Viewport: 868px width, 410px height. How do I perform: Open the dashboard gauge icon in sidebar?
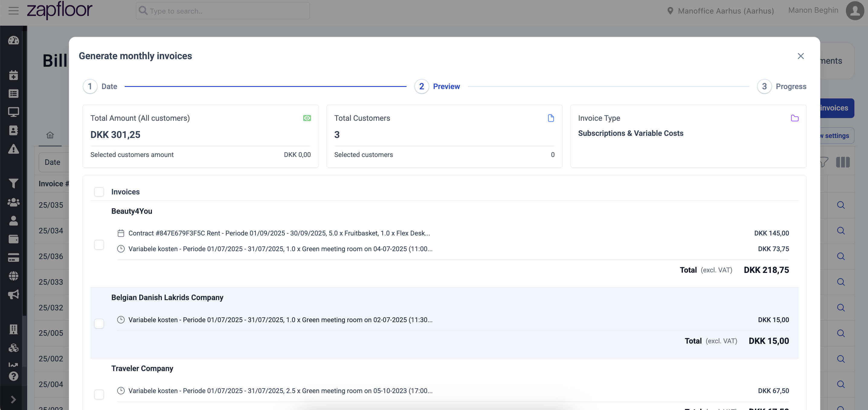[14, 40]
